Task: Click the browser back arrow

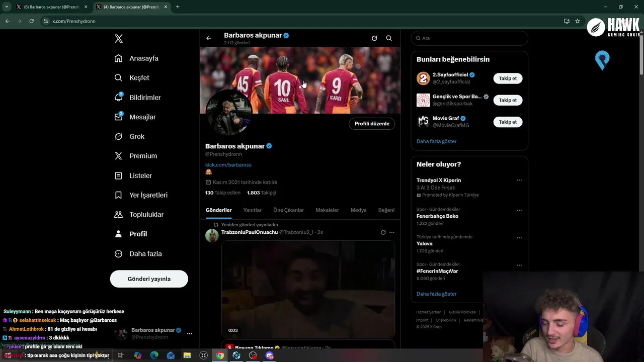Action: pyautogui.click(x=7, y=21)
